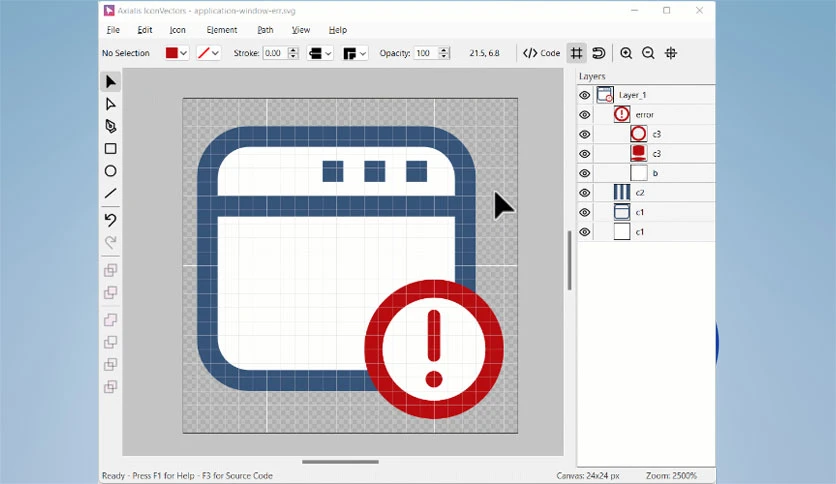This screenshot has width=836, height=484.
Task: Hide the Layer_1 layer using its eye
Action: pos(584,95)
